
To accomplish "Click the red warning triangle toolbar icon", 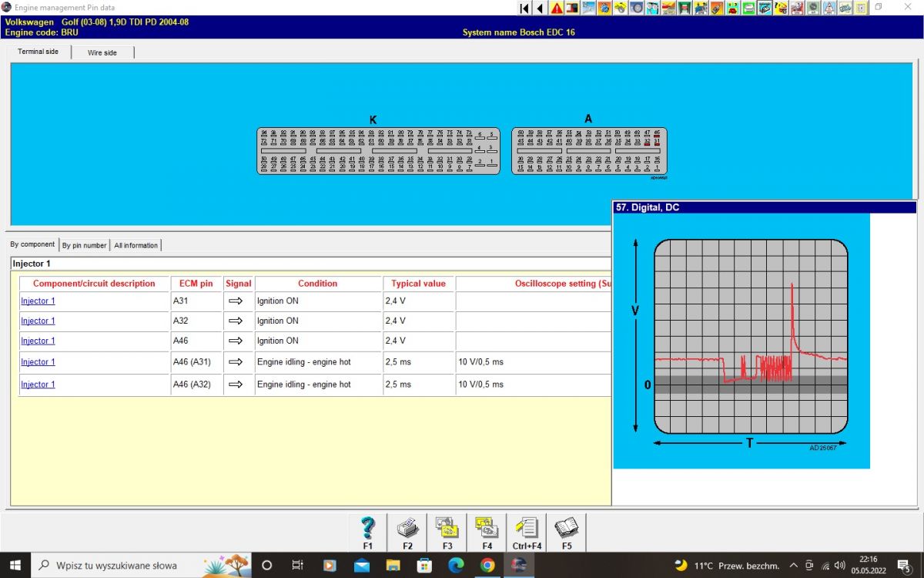I will point(556,8).
